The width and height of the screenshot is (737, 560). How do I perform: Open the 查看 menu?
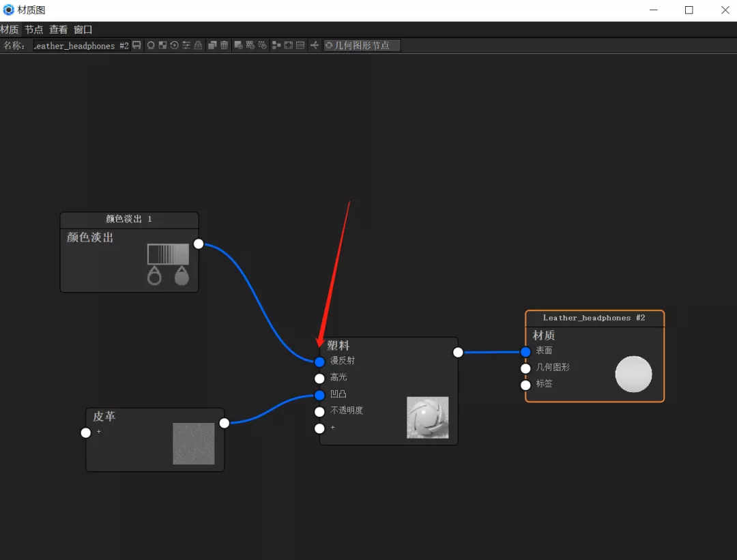[58, 29]
